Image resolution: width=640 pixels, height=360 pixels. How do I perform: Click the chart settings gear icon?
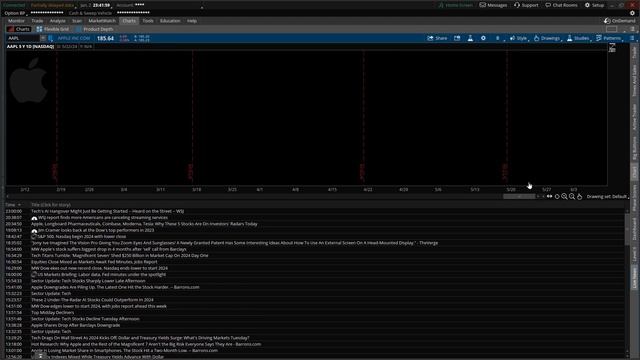pyautogui.click(x=483, y=38)
